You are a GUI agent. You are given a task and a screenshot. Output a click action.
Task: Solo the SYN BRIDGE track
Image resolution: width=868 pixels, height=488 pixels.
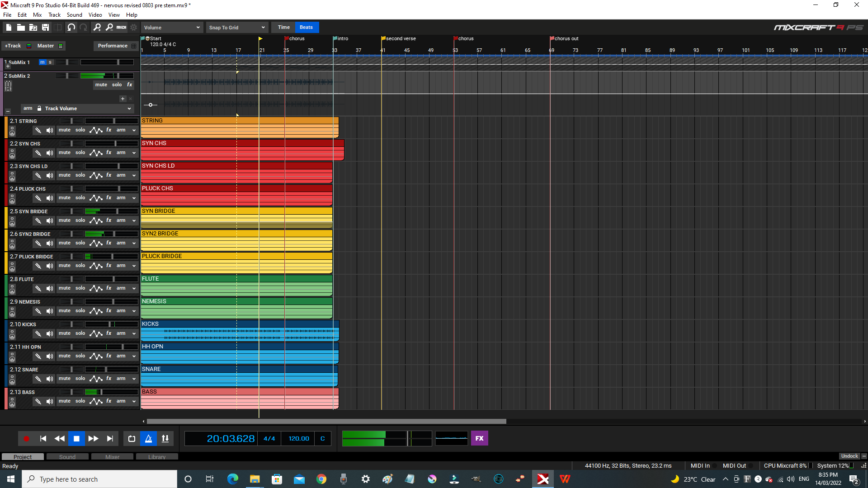80,220
